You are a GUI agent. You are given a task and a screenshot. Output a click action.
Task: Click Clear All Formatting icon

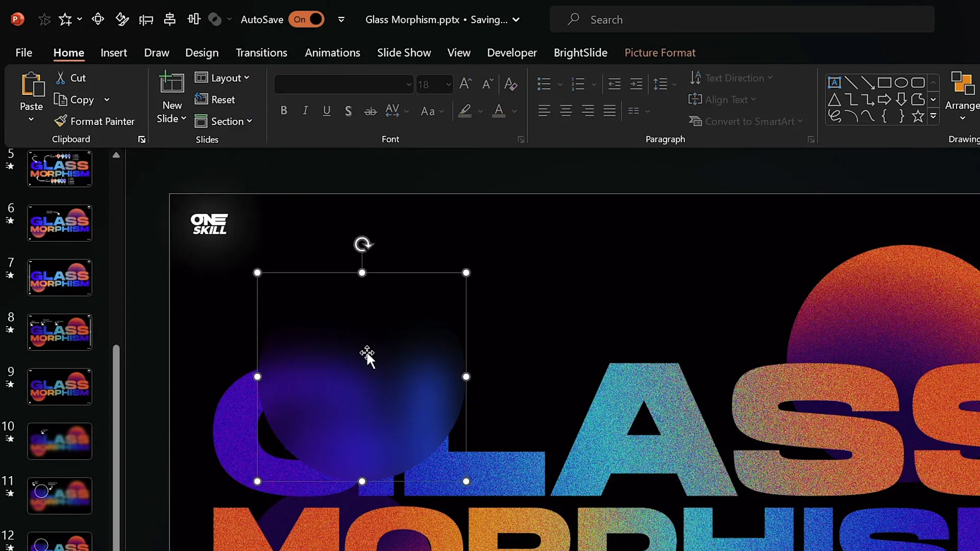tap(510, 84)
